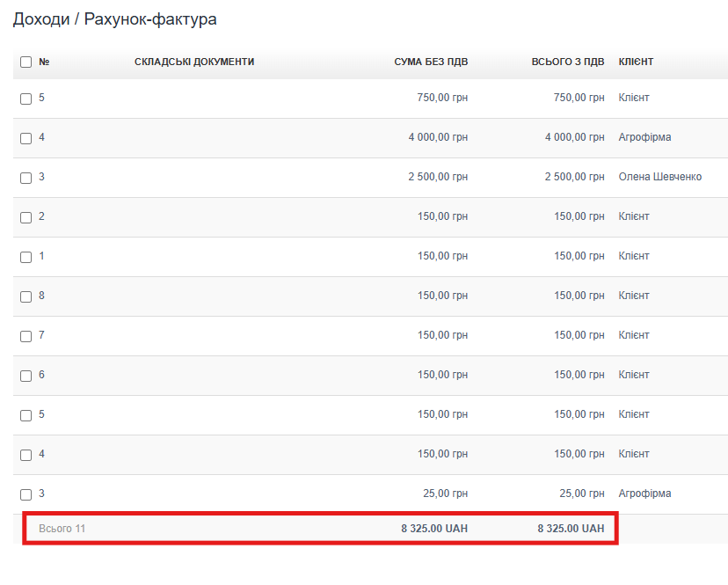Open invoice number 7
Image resolution: width=728 pixels, height=585 pixels.
42,335
